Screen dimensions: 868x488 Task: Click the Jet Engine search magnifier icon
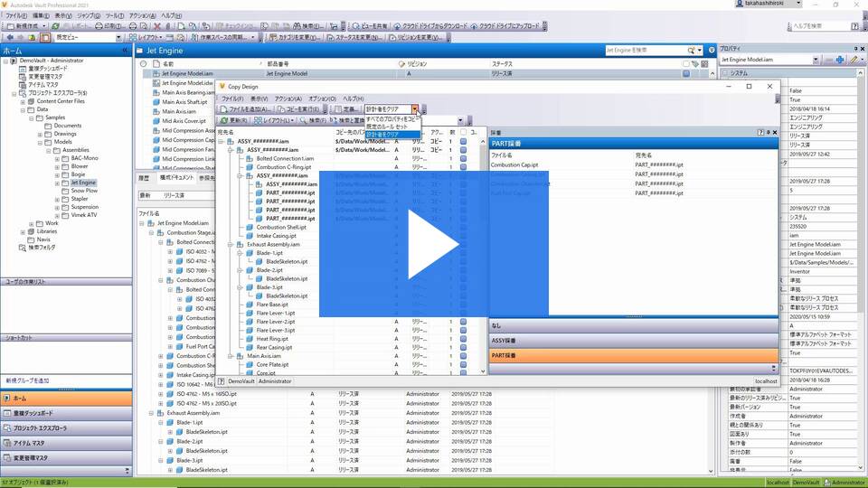692,51
